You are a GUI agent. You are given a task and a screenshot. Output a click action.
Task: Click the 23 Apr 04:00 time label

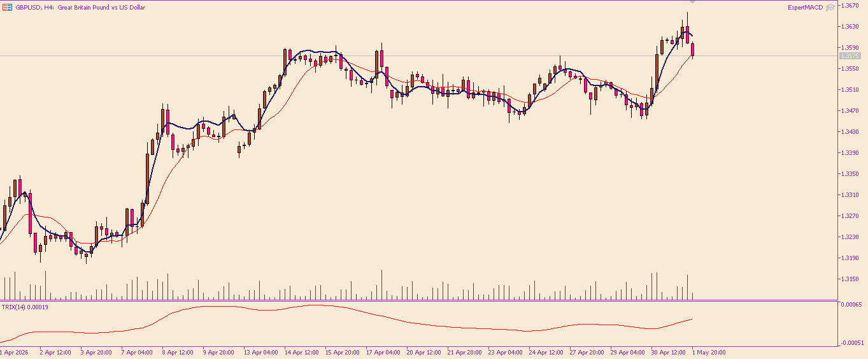click(506, 352)
